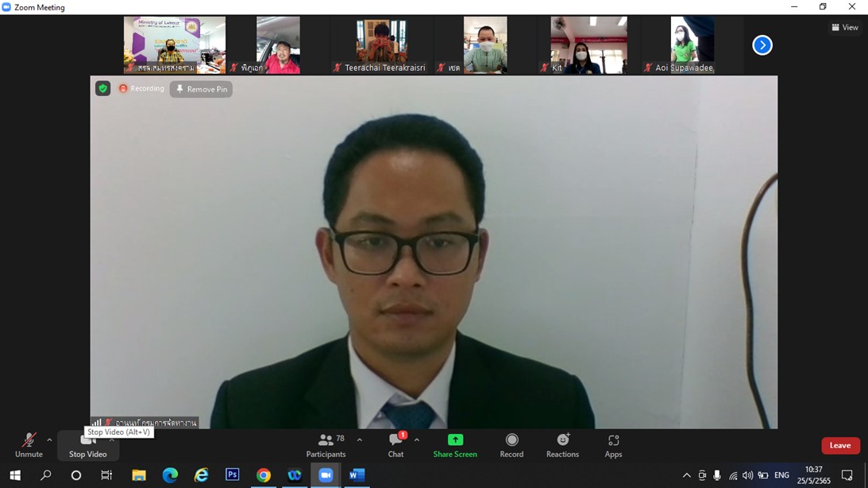Click the green encryption shield icon
Image resolution: width=868 pixels, height=488 pixels.
102,89
